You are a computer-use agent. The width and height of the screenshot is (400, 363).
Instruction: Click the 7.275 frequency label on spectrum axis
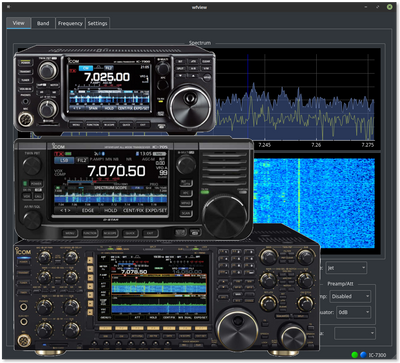[x=368, y=145]
